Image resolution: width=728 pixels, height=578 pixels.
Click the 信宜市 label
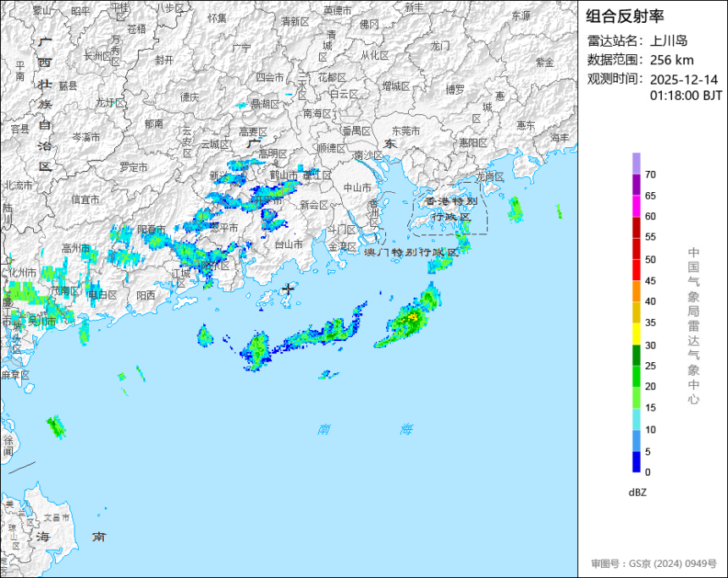pos(85,200)
